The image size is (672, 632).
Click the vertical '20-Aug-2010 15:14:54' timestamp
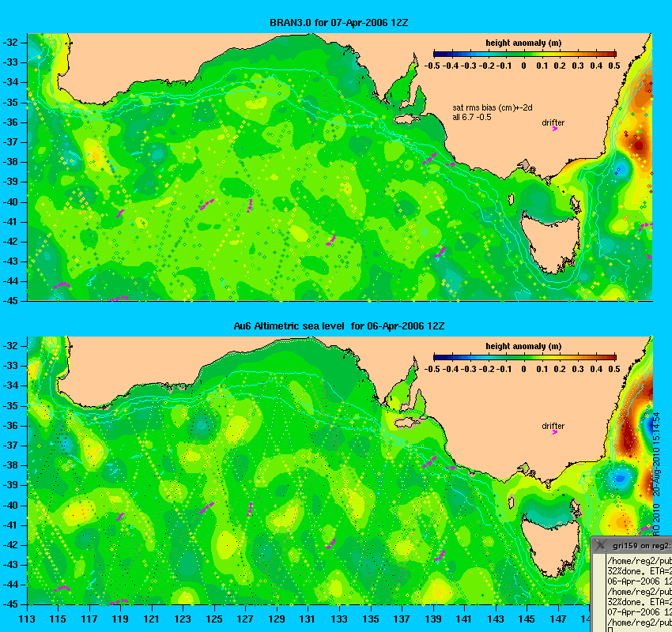point(658,454)
